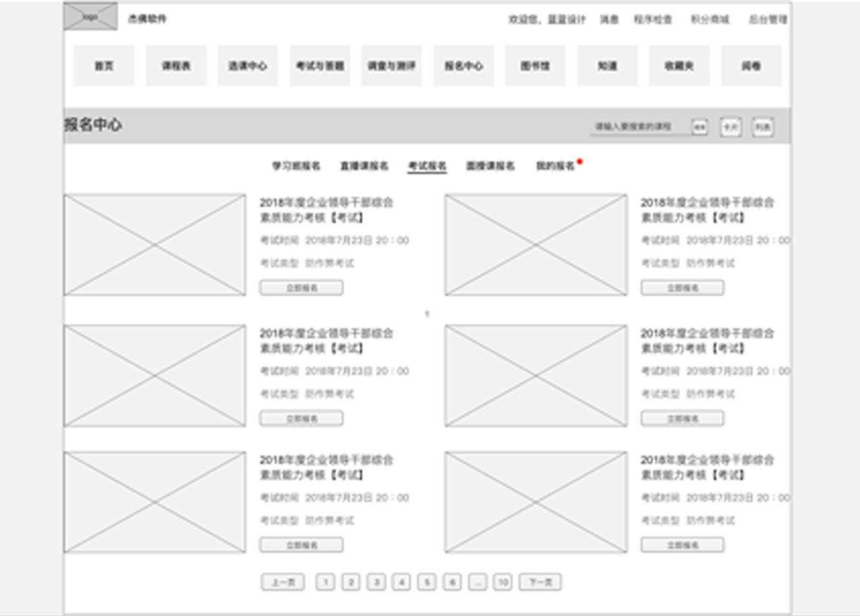
Task: Switch to 卡片 (card) view
Action: [x=730, y=127]
